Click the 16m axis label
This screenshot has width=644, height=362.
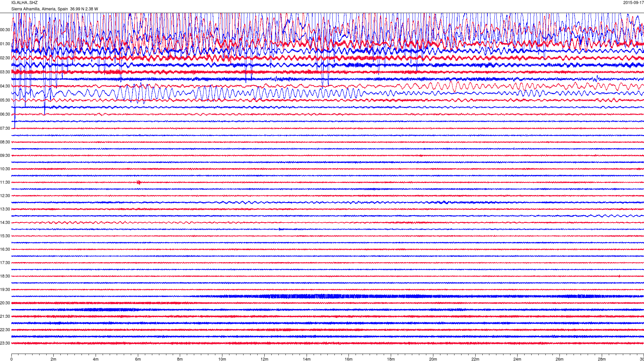(349, 359)
